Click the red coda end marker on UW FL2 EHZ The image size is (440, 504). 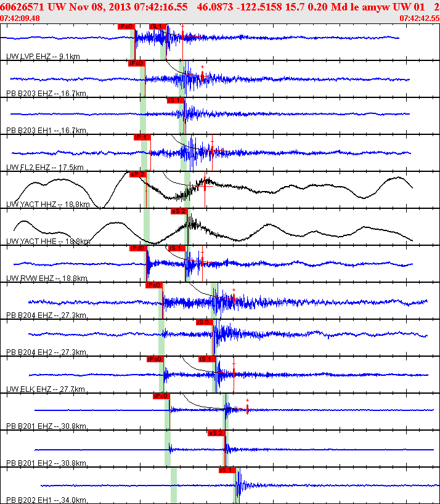coord(212,150)
